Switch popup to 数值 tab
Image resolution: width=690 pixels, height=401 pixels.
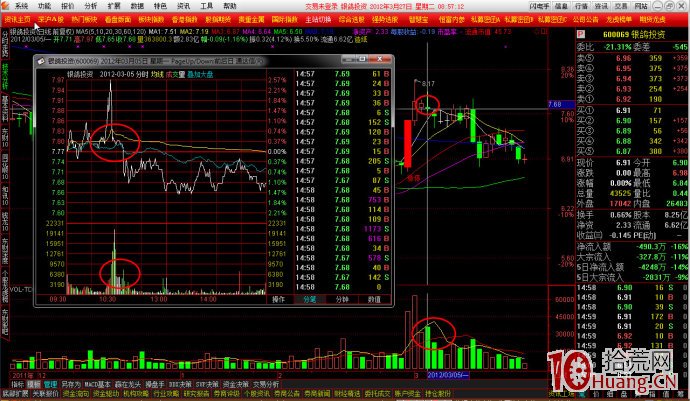pyautogui.click(x=374, y=299)
